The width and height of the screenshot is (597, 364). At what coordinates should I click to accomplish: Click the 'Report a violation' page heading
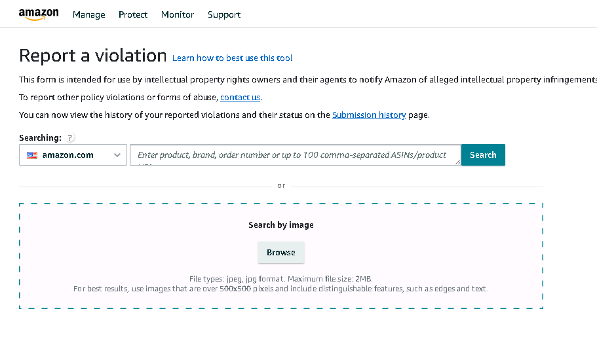click(x=93, y=56)
